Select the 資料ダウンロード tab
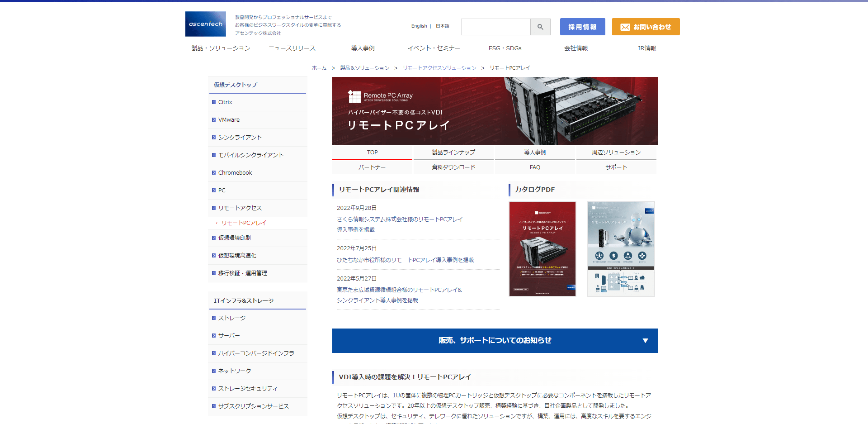Screen dimensions: 868x424 coord(453,167)
